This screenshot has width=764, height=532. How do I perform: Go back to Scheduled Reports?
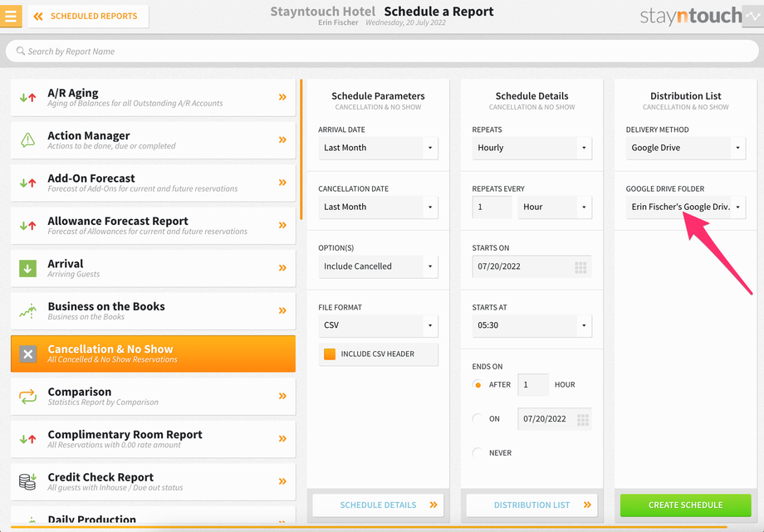coord(88,16)
